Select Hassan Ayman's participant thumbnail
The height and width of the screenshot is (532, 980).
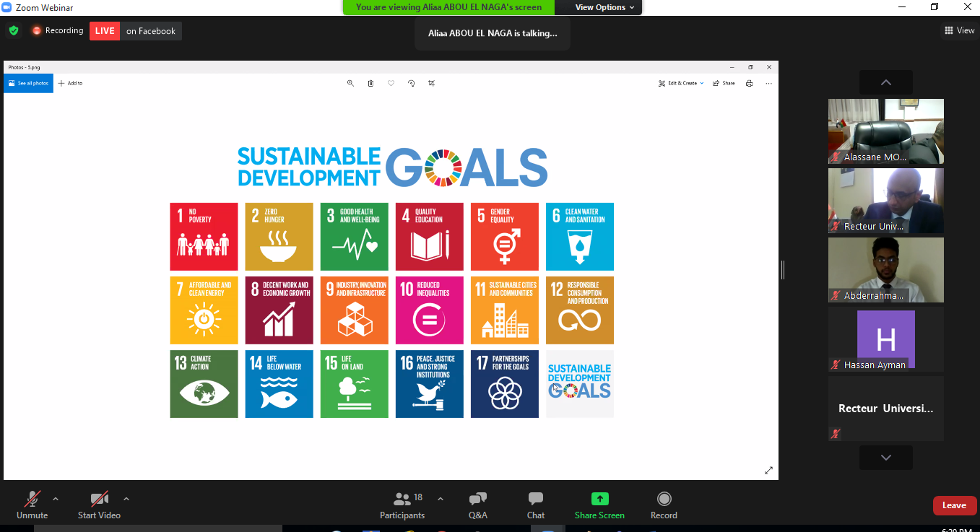(x=885, y=339)
